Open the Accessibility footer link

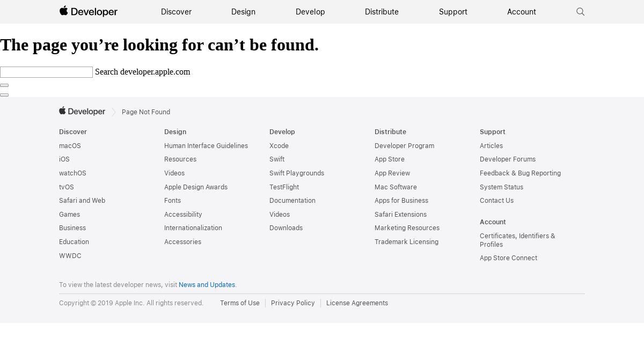183,215
